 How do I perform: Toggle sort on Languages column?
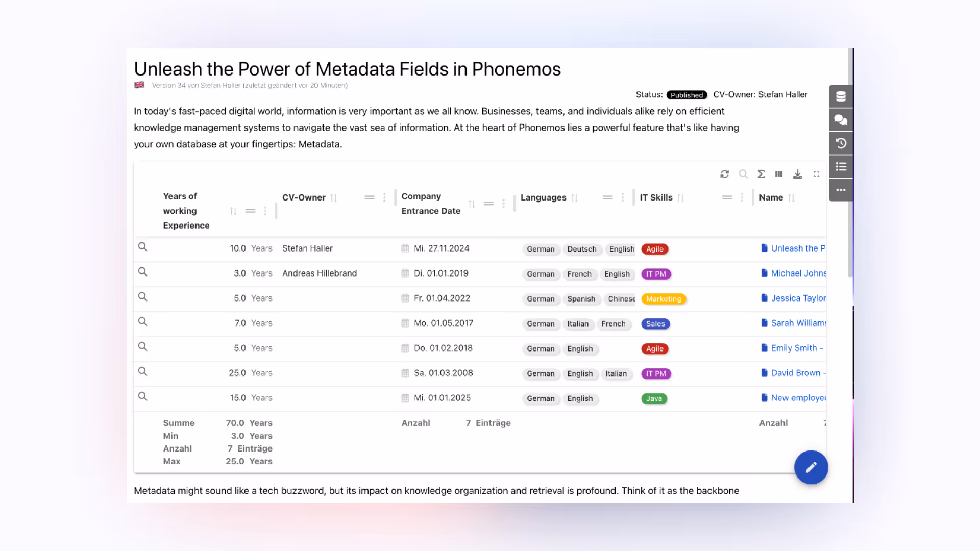(x=575, y=198)
